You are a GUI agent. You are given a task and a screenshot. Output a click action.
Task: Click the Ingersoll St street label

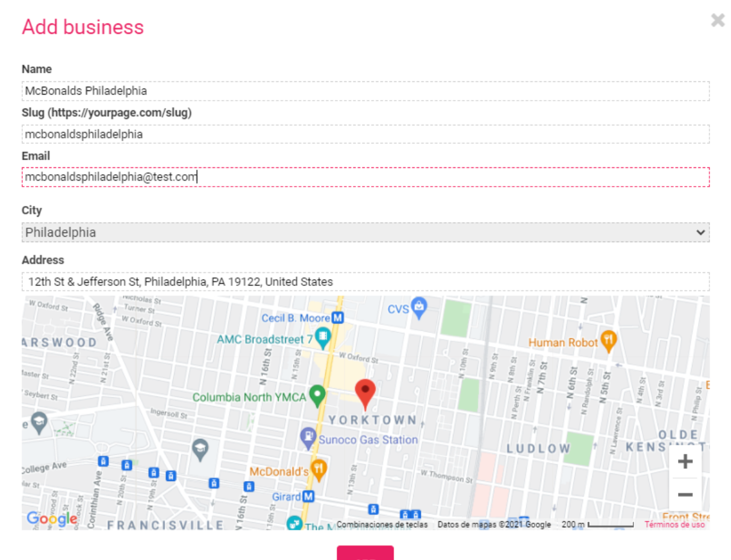coord(167,414)
